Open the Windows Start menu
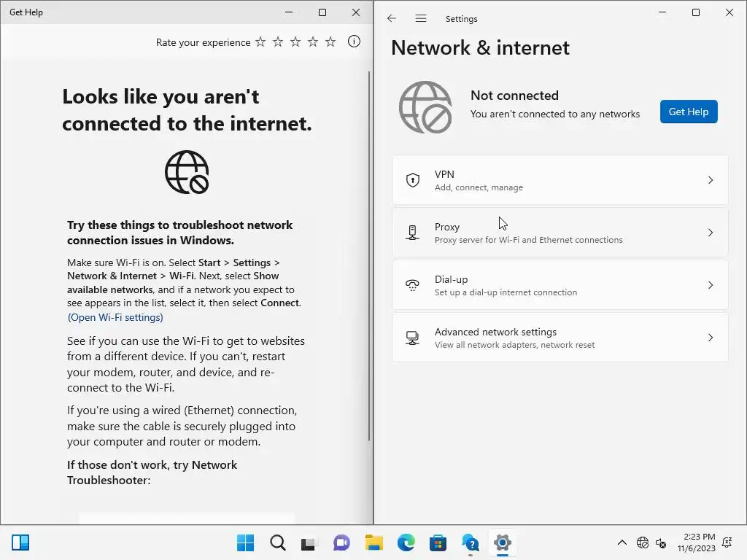The width and height of the screenshot is (747, 560). click(x=245, y=542)
